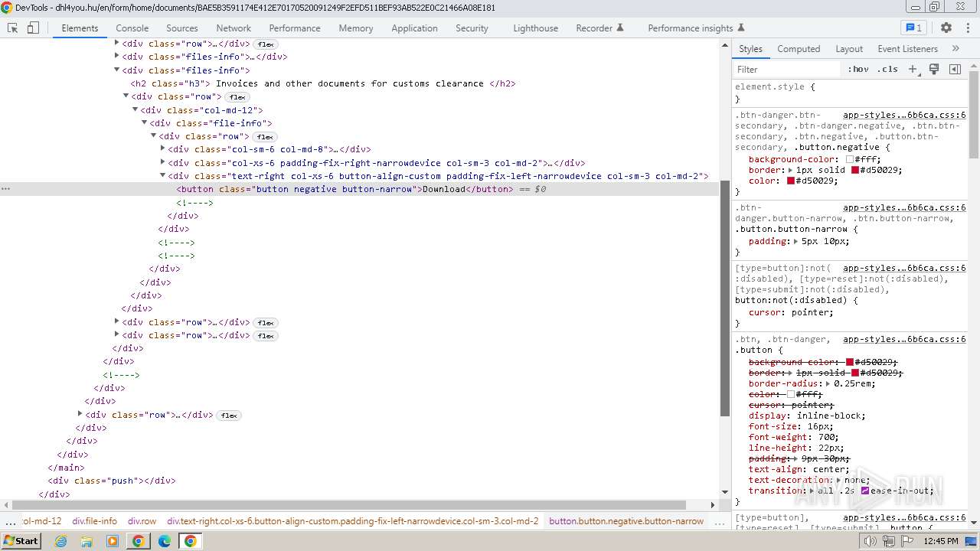Toggle the computed styles sidebar icon
Screen dimensions: 980x551
click(x=955, y=69)
